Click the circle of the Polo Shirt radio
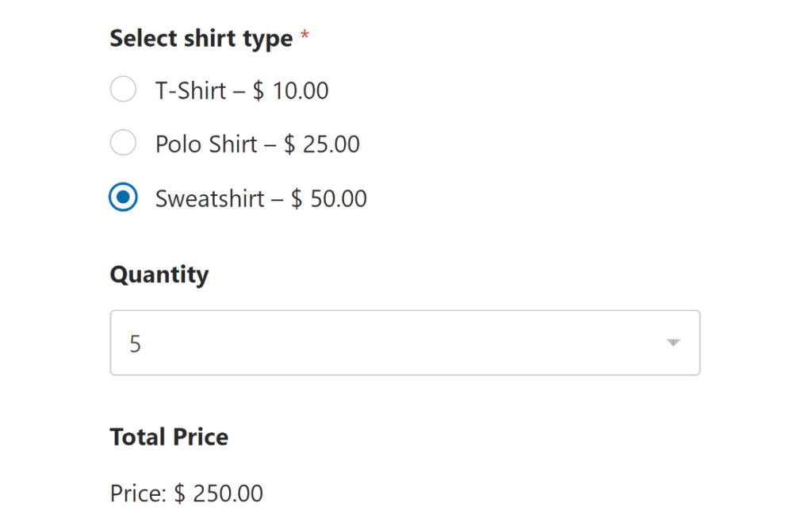Screen dimensions: 812x530 123,143
